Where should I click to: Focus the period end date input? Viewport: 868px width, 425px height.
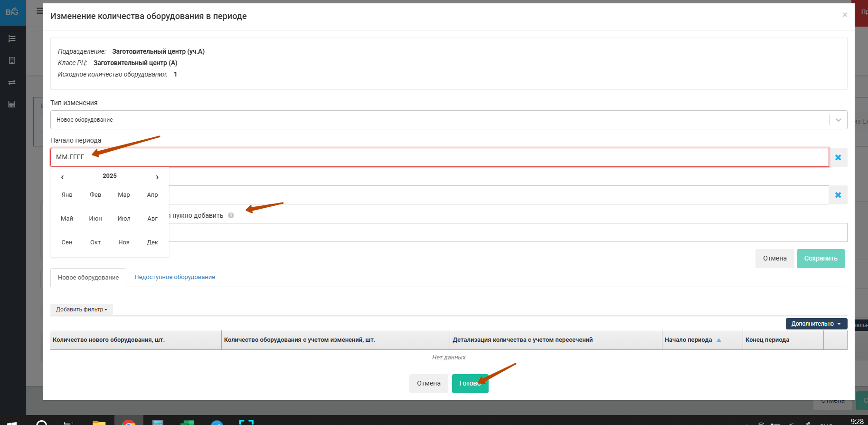499,195
